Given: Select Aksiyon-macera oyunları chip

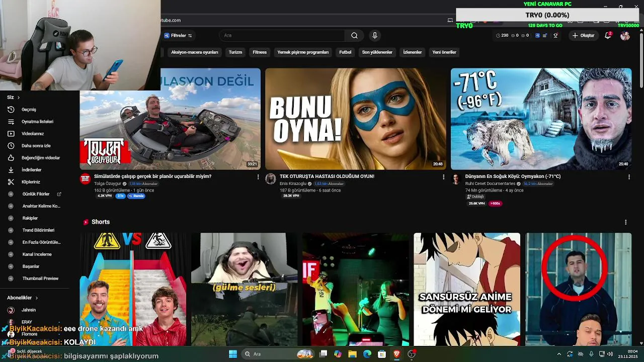Looking at the screenshot, I should [x=195, y=52].
